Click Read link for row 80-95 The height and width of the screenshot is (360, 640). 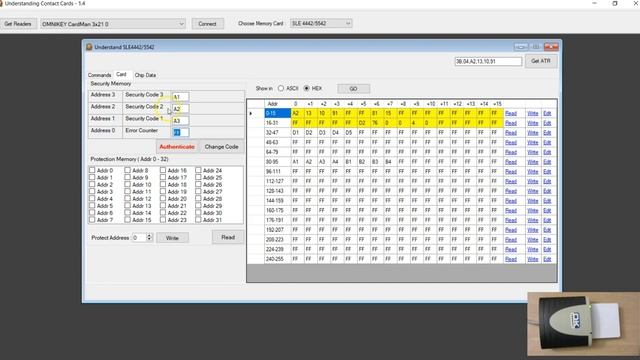[511, 162]
